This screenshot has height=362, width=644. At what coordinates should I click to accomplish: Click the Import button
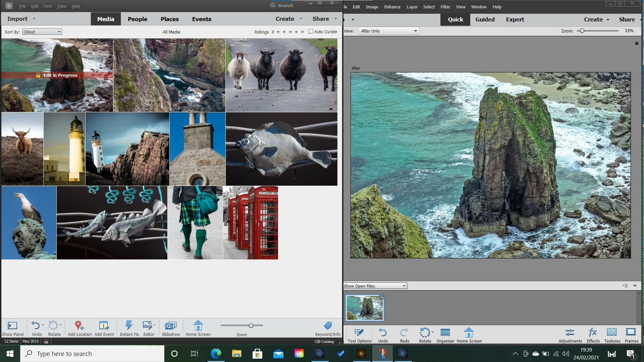[x=17, y=19]
